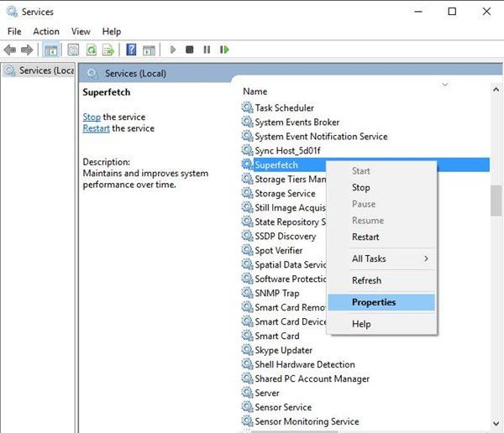Image resolution: width=504 pixels, height=433 pixels.
Task: Open the blue Help toolbar icon
Action: [131, 50]
